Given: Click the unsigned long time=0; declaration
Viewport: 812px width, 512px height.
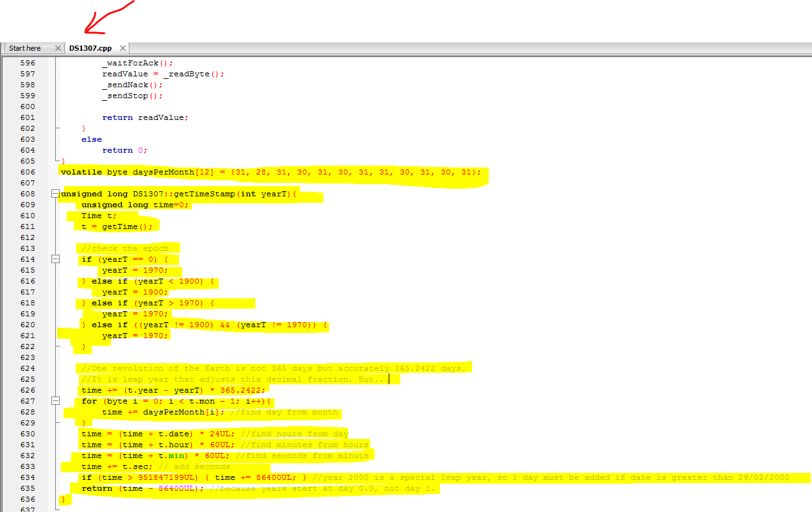Looking at the screenshot, I should (135, 205).
